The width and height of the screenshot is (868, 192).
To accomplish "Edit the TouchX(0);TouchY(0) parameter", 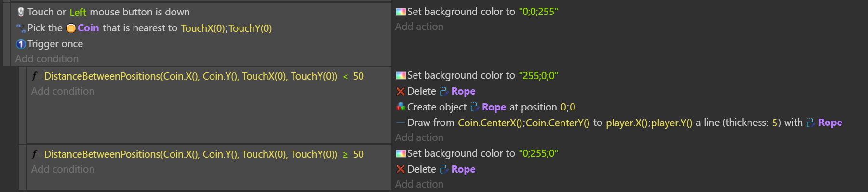I will [227, 28].
